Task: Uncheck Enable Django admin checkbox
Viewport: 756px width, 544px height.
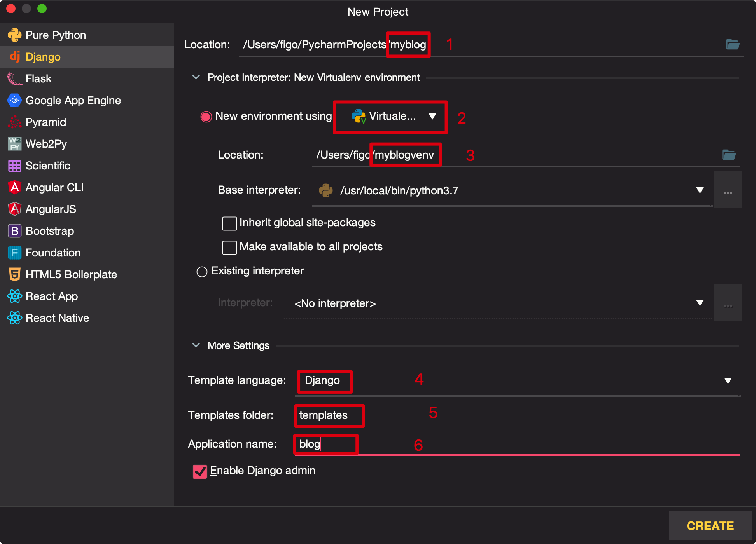Action: click(200, 471)
